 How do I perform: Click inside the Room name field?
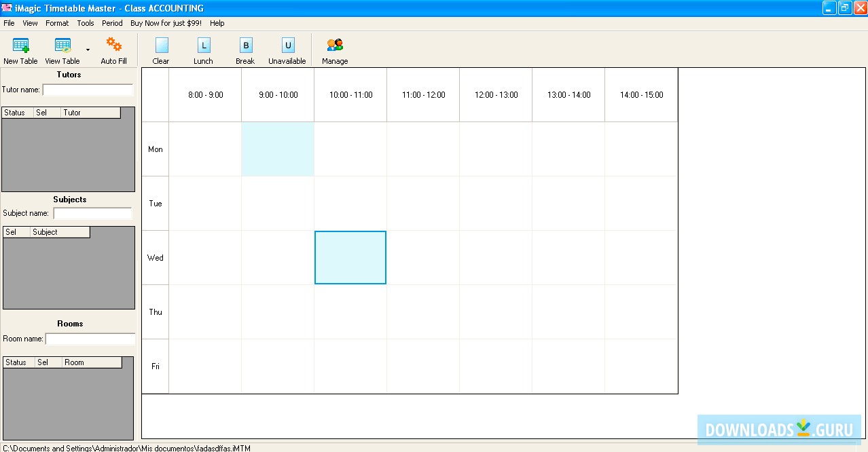click(x=90, y=338)
